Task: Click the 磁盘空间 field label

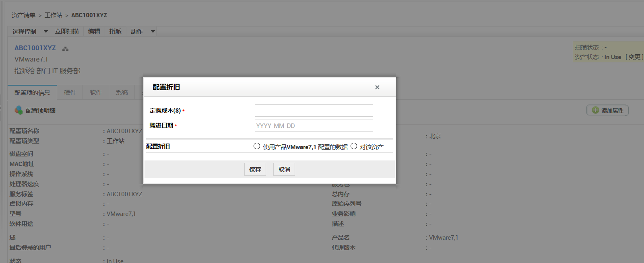Action: point(21,154)
